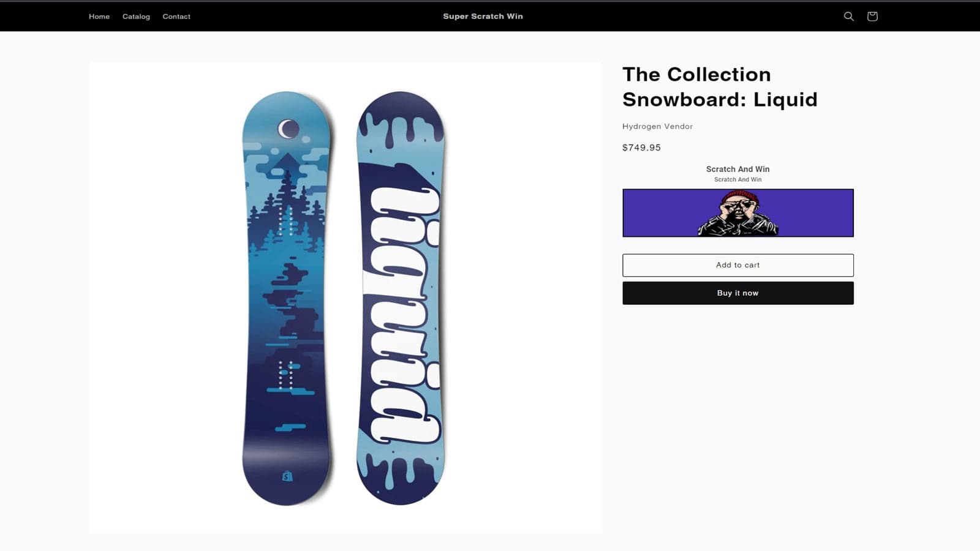Click the Hydrogen Vendor label
This screenshot has height=551, width=980.
pyautogui.click(x=657, y=127)
